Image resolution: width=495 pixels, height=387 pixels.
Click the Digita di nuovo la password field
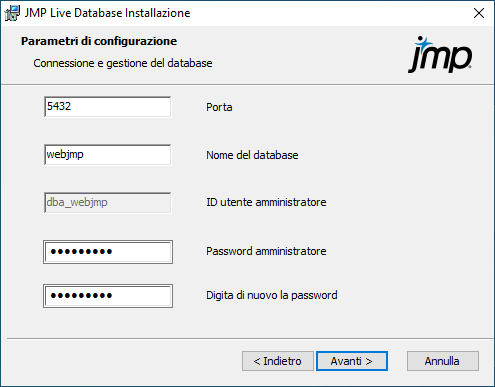[x=108, y=296]
